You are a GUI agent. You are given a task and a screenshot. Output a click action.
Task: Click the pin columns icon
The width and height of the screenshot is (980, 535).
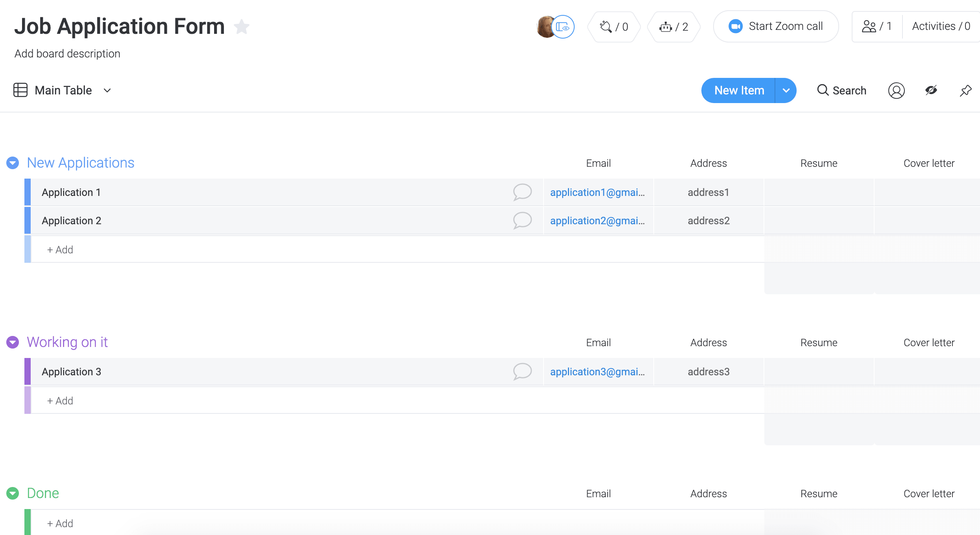965,91
